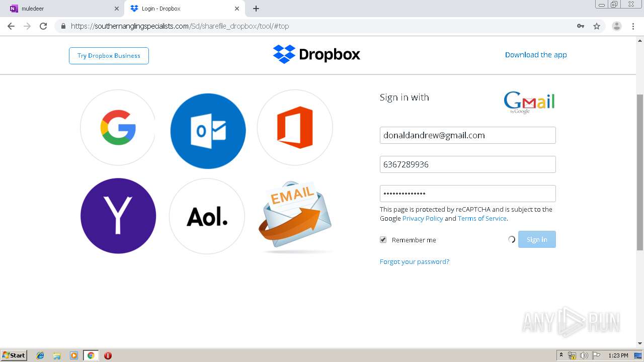Click the Gmail logo beside Sign in with
The width and height of the screenshot is (644, 362).
tap(529, 102)
